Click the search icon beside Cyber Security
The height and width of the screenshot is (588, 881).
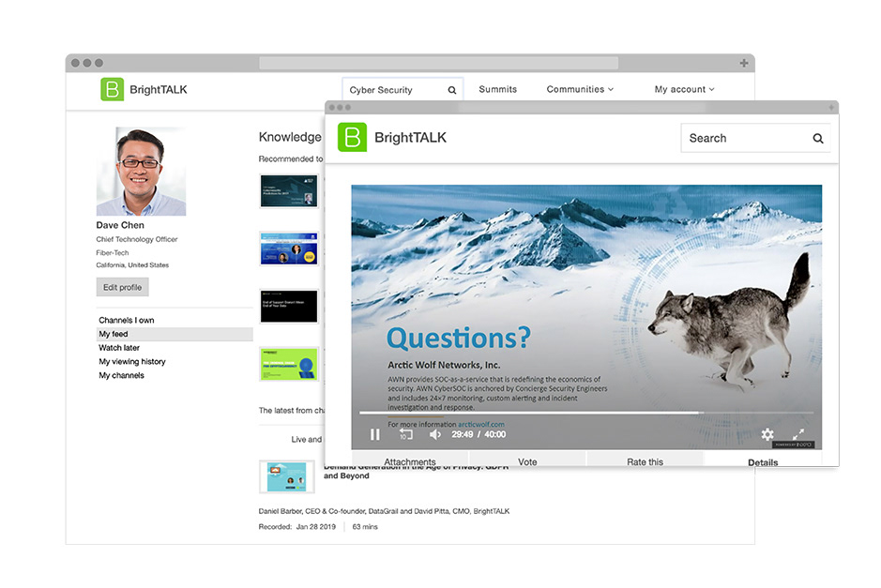click(451, 90)
